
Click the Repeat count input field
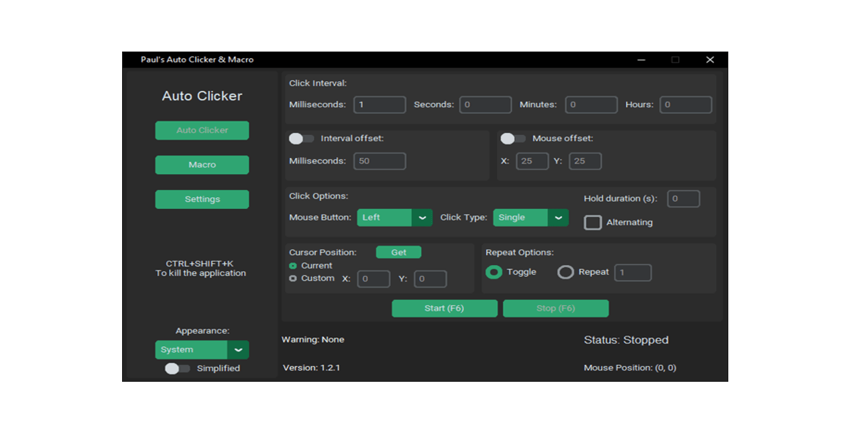[632, 272]
